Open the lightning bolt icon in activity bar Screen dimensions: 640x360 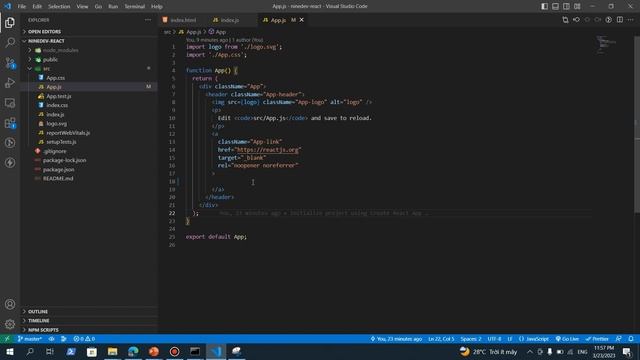tap(10, 163)
